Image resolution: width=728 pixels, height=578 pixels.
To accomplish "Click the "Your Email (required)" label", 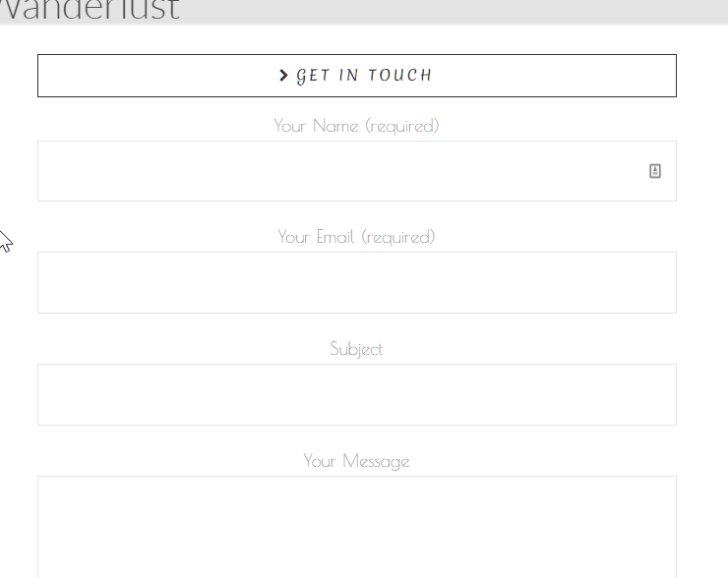I will (x=356, y=238).
